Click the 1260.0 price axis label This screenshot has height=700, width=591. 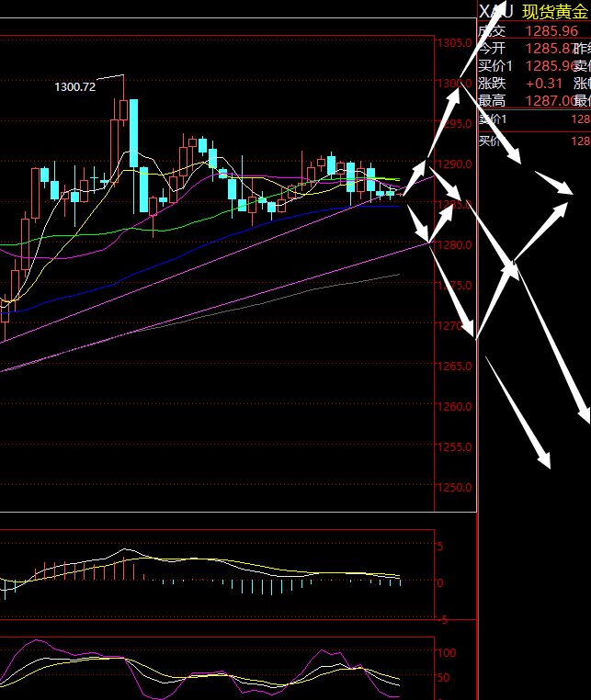pyautogui.click(x=455, y=407)
